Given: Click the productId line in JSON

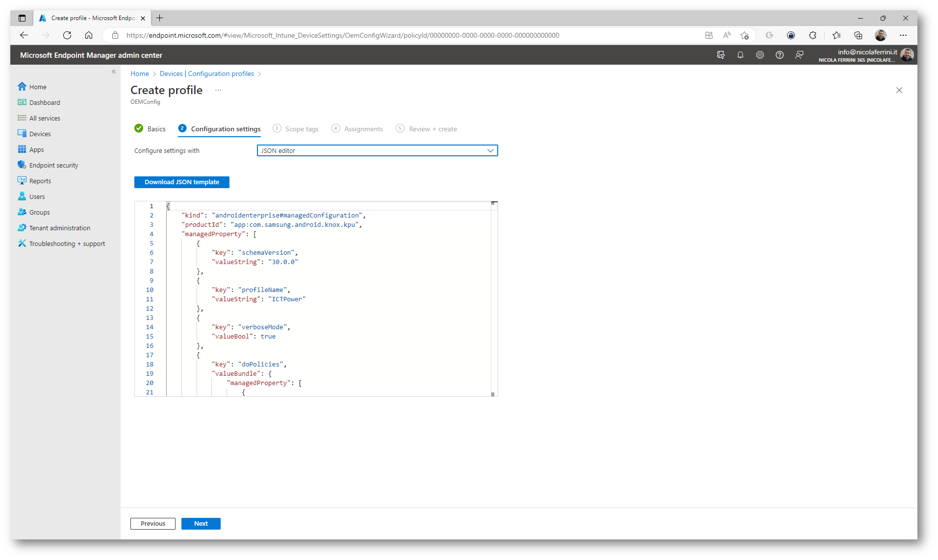Looking at the screenshot, I should click(x=272, y=224).
